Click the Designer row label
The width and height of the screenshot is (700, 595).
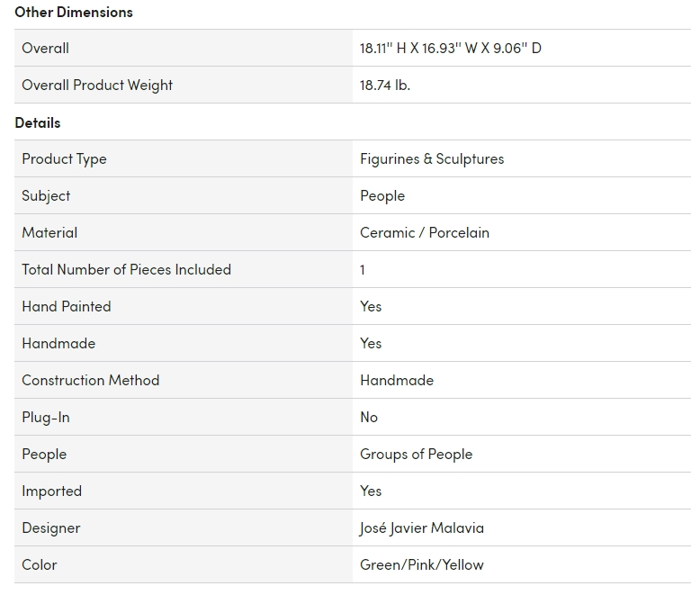(51, 527)
